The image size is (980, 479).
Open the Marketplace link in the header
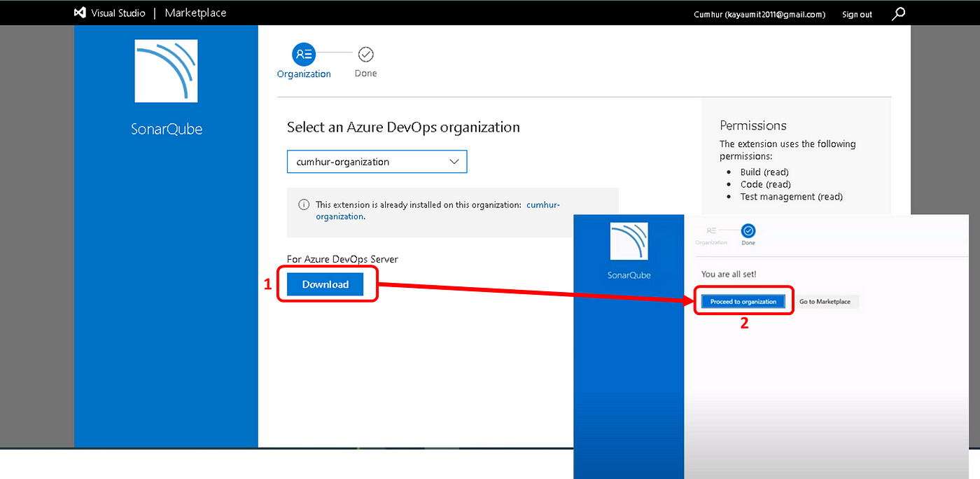pyautogui.click(x=195, y=13)
